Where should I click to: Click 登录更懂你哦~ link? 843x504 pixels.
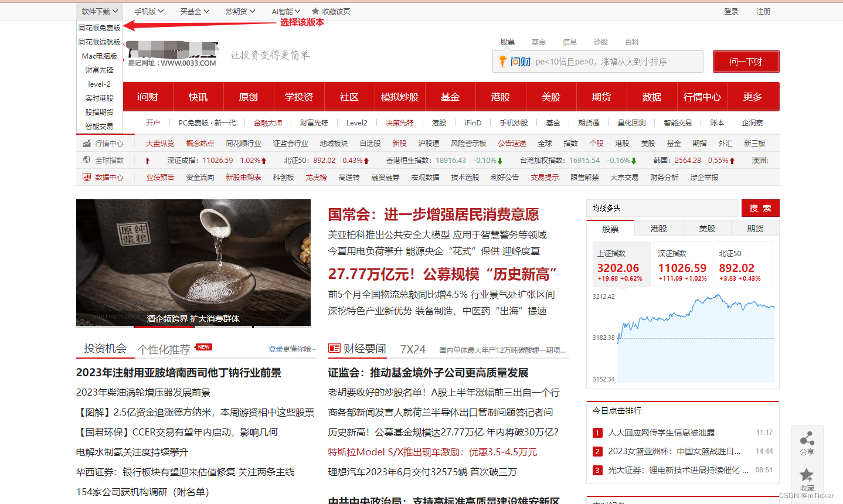tap(292, 349)
